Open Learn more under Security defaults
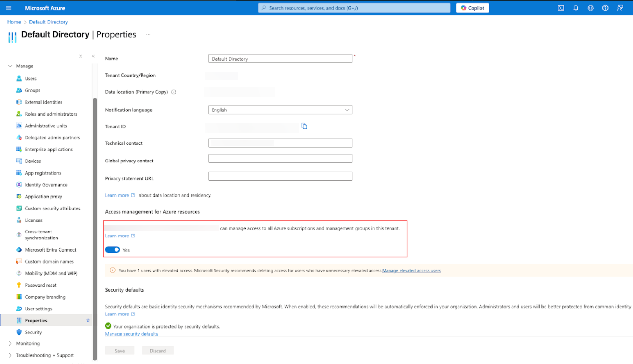This screenshot has width=633, height=364. [120, 314]
